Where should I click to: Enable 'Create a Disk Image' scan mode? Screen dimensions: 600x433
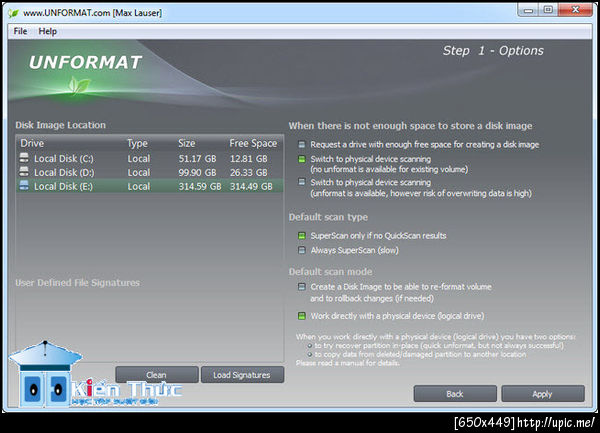tap(302, 286)
